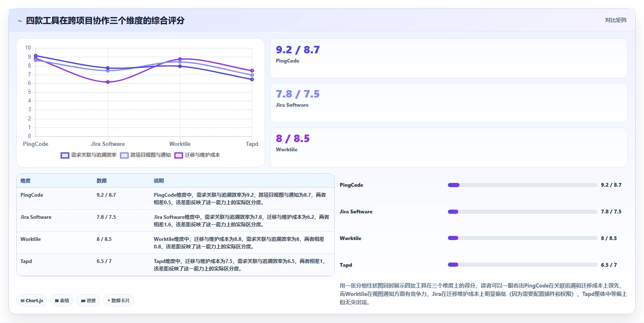
Task: Click the page title 四款工具在跨项目协作三个维度的综合评分
Action: (105, 20)
